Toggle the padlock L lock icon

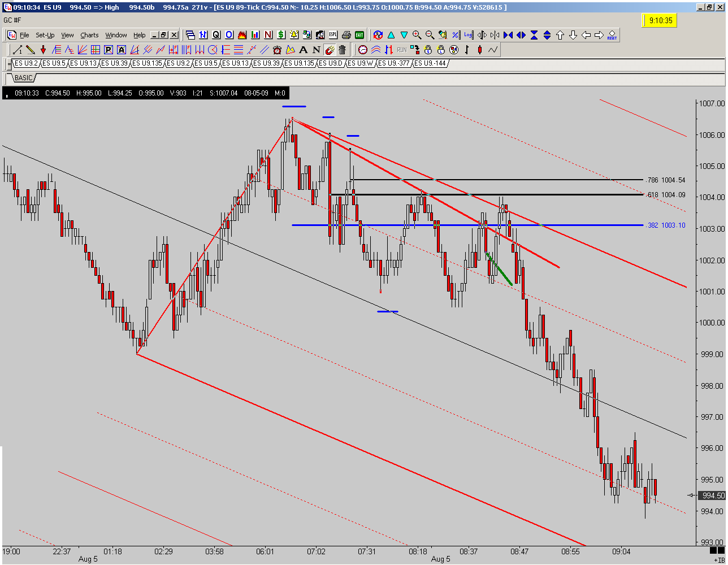[441, 50]
